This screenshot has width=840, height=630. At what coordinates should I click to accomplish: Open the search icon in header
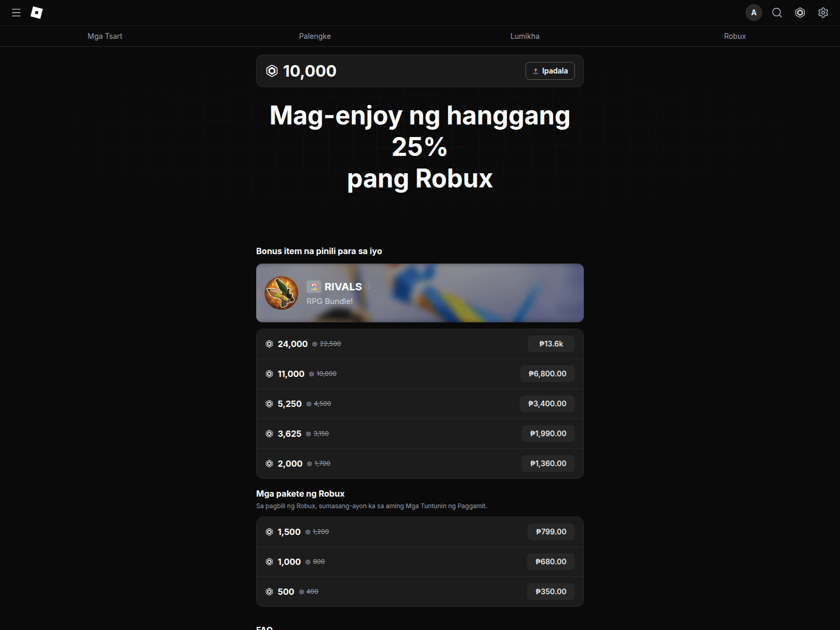(777, 13)
